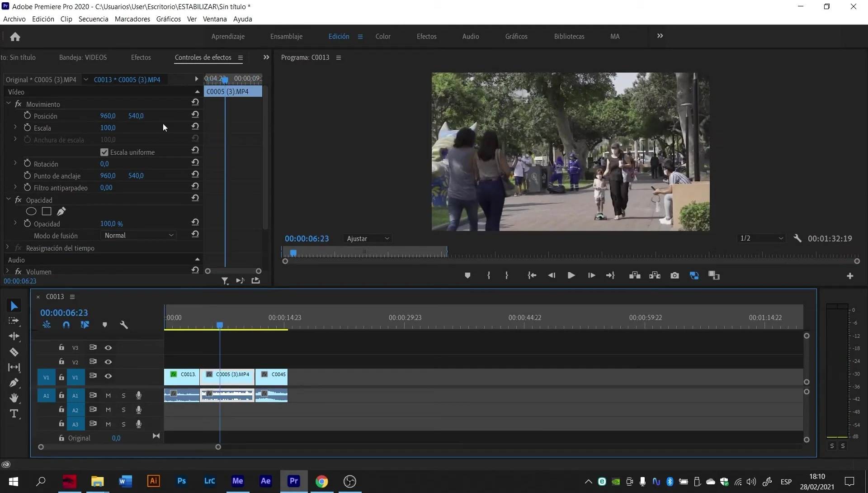Screen dimensions: 868x493
Task: Toggle track lock on V1
Action: 61,377
